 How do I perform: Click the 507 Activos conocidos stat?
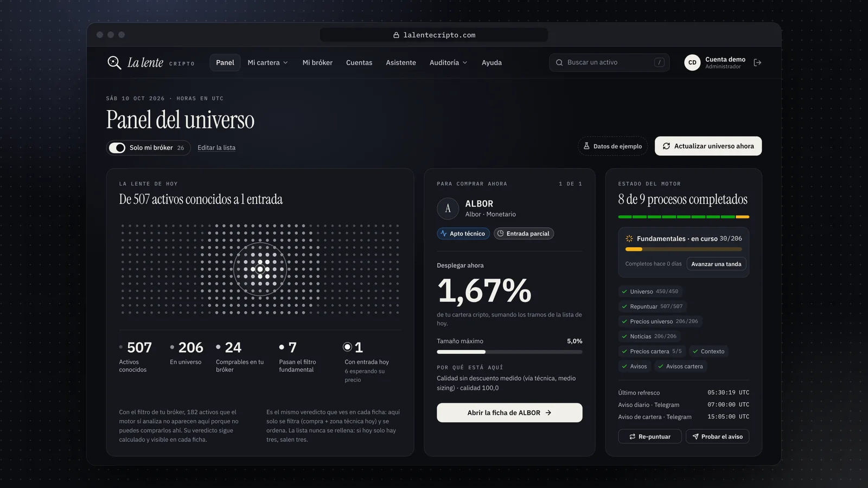point(136,356)
